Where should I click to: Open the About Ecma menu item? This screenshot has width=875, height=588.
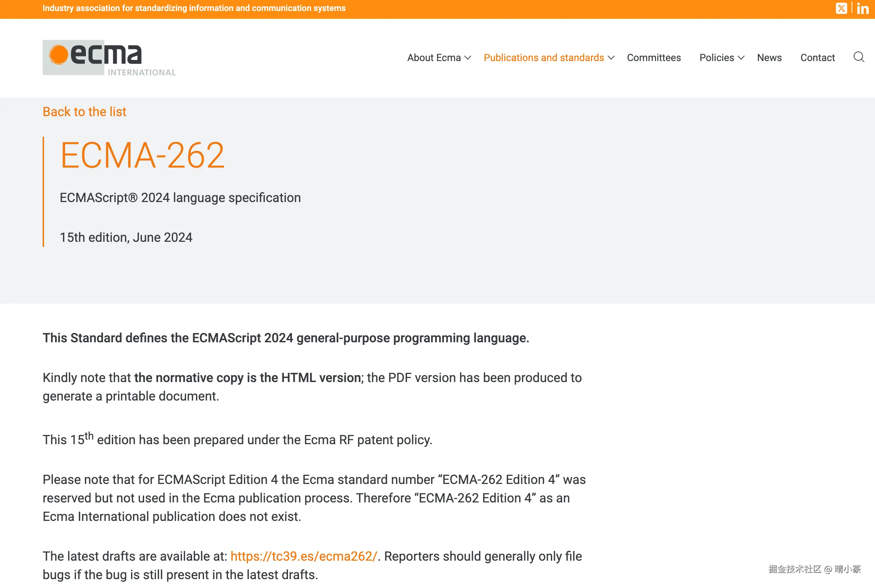(x=434, y=58)
